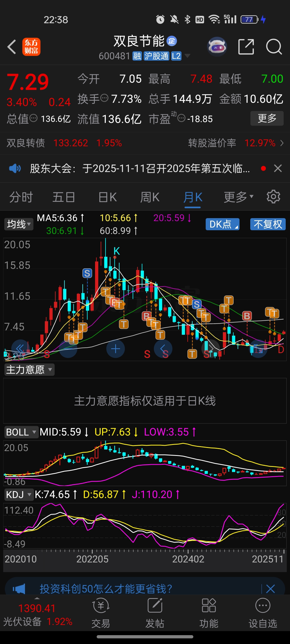Tap 更多 stock details button
The image size is (290, 644).
click(267, 118)
